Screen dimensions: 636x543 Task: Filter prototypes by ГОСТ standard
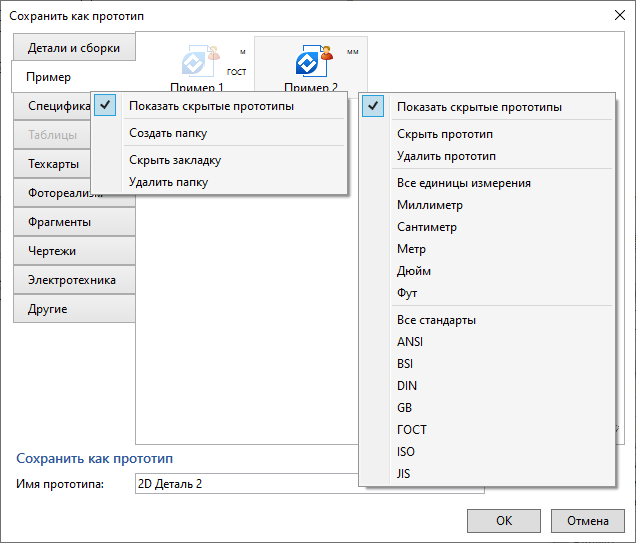pyautogui.click(x=411, y=430)
